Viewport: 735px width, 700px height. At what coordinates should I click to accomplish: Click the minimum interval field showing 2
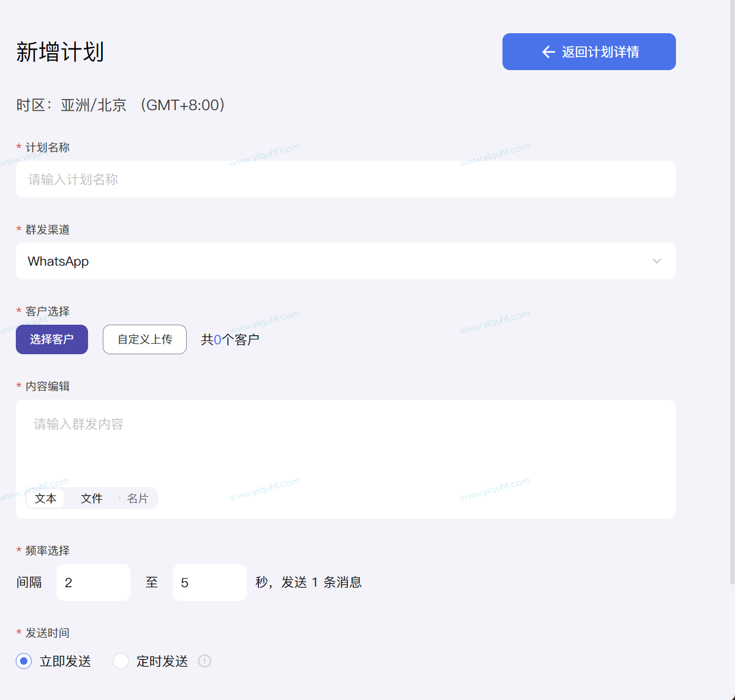93,582
